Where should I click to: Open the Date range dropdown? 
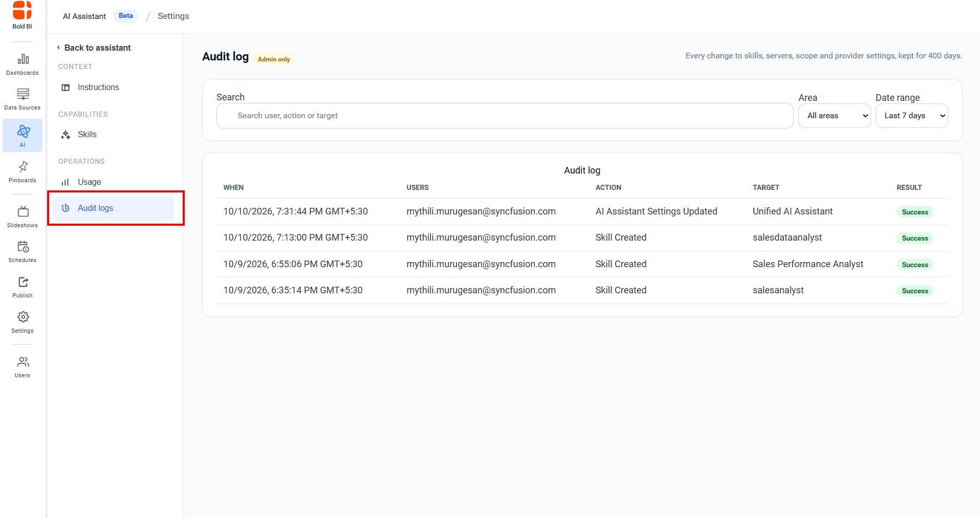tap(911, 116)
